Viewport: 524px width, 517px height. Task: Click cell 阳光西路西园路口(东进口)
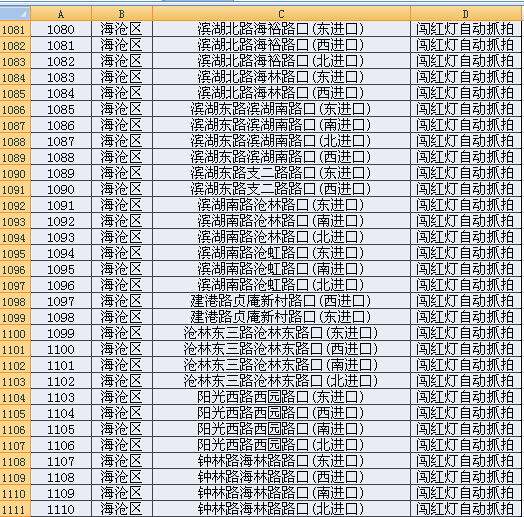point(281,397)
